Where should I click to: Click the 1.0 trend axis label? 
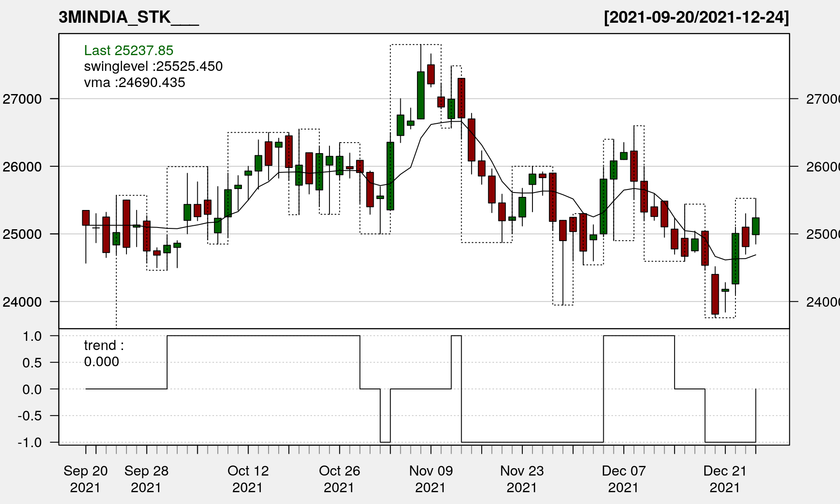pos(32,336)
